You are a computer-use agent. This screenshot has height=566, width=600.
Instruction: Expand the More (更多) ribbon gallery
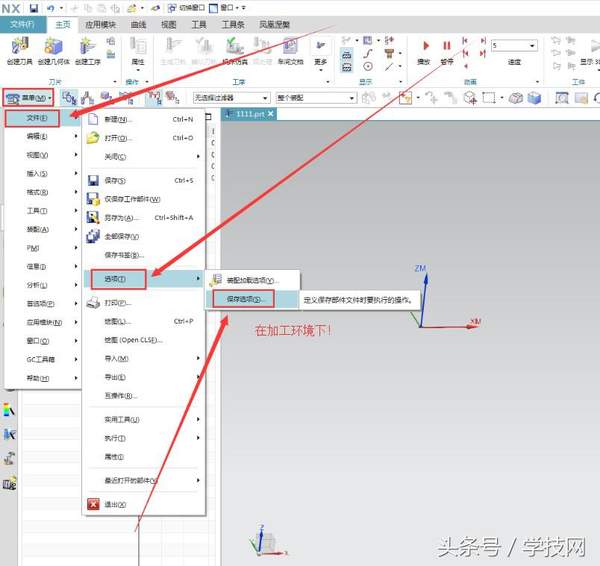pyautogui.click(x=320, y=54)
